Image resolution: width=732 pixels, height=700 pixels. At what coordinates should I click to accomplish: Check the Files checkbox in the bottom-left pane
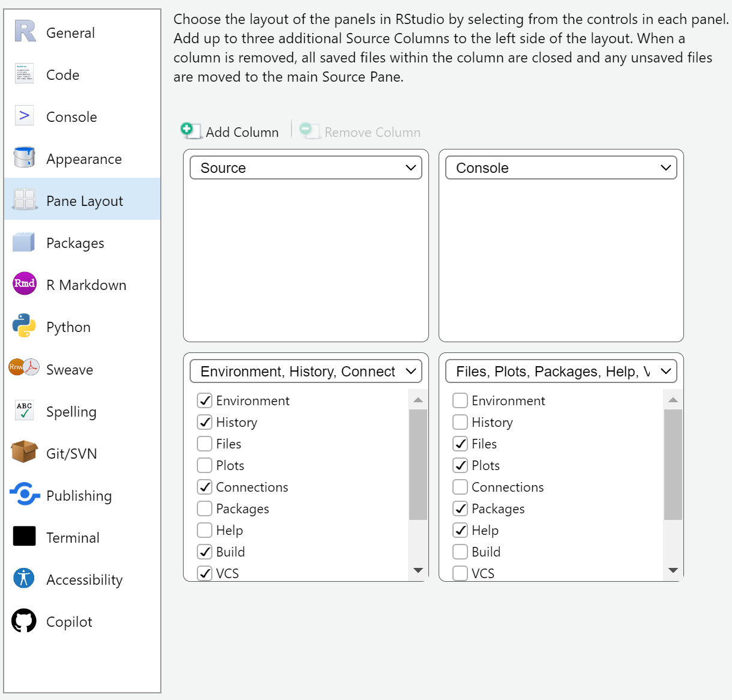pyautogui.click(x=205, y=444)
